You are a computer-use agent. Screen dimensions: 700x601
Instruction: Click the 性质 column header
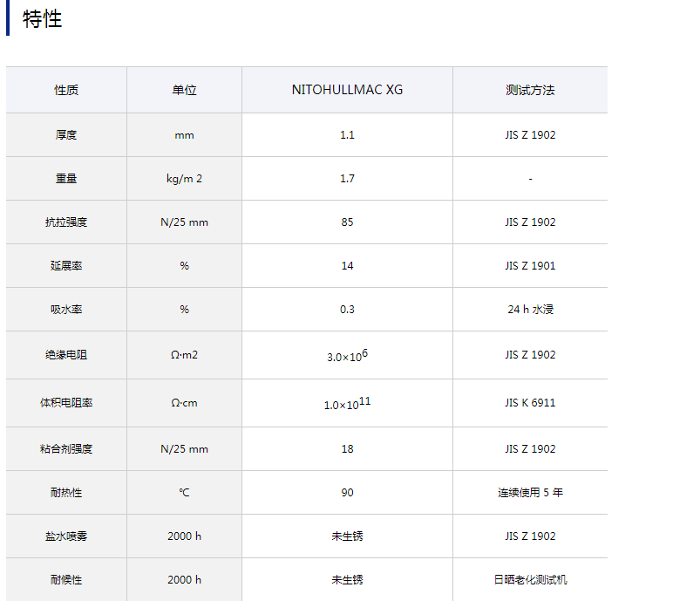(66, 90)
